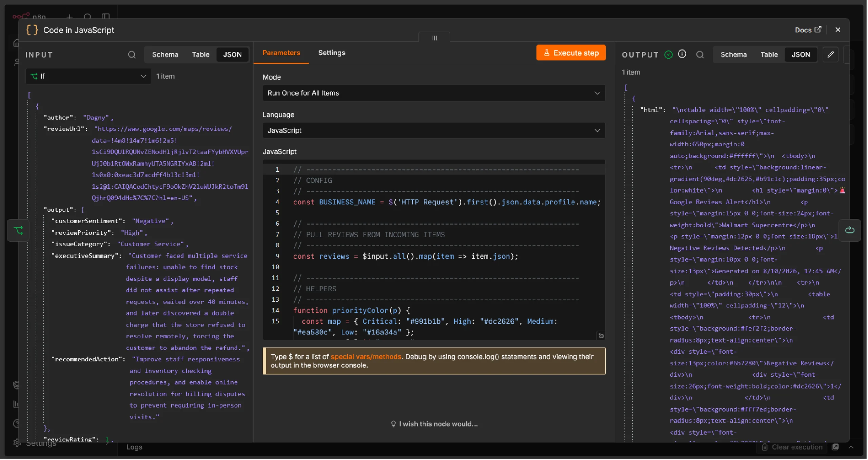Screen dimensions: 868x460
Task: Click '1 item' count in OUTPUT panel
Action: (x=631, y=72)
